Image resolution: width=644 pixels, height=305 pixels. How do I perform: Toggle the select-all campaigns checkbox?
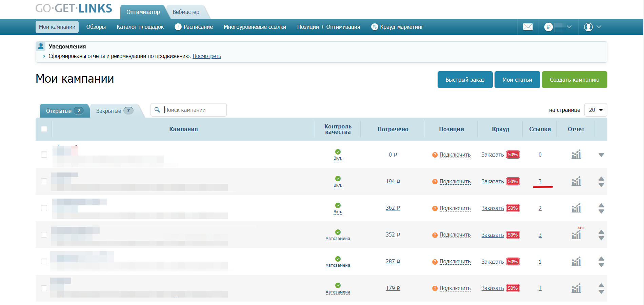(44, 129)
